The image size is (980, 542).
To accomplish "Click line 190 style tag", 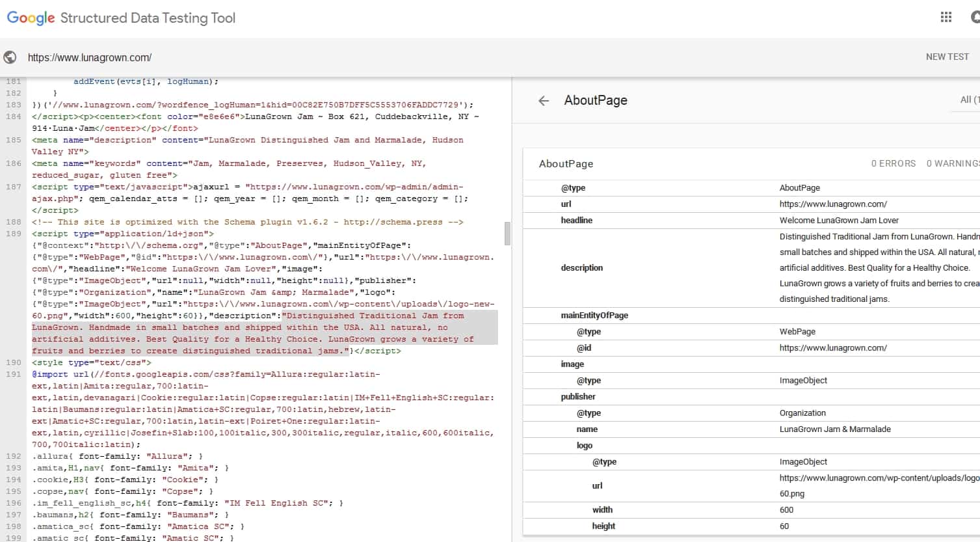I will pyautogui.click(x=92, y=362).
